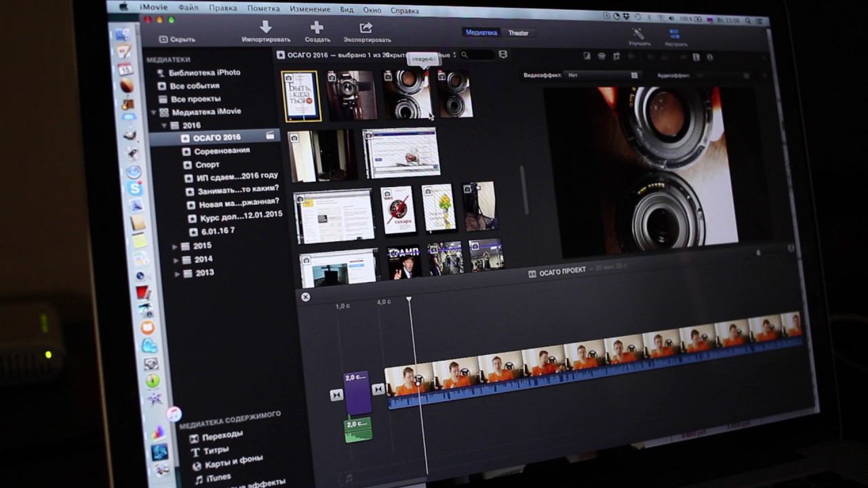Open the Видеоэффект dropdown showing Нет
Image resolution: width=868 pixels, height=488 pixels.
601,75
